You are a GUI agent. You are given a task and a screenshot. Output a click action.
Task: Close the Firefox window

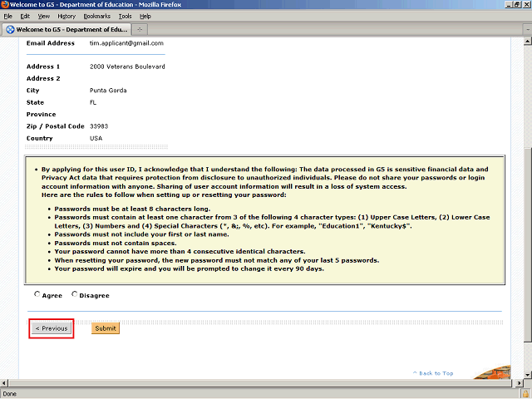tap(525, 4)
